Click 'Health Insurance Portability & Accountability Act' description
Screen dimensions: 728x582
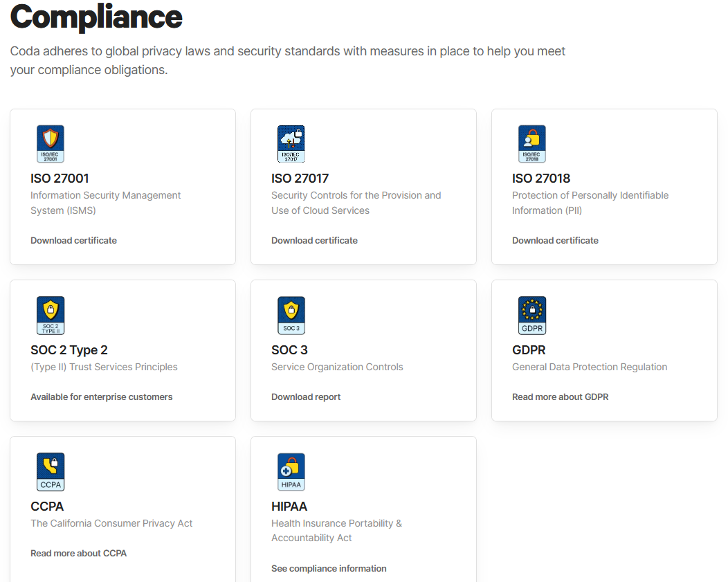coord(336,531)
